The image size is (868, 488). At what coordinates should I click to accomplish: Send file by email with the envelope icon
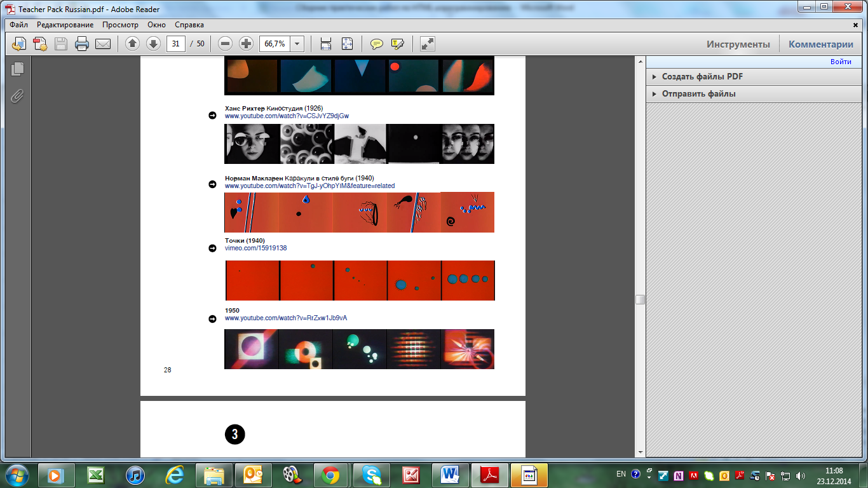tap(103, 44)
